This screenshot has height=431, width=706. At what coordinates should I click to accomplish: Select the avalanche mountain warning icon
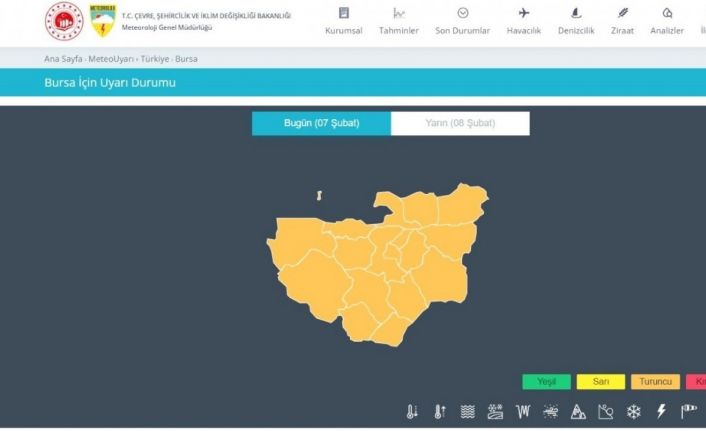pos(578,411)
